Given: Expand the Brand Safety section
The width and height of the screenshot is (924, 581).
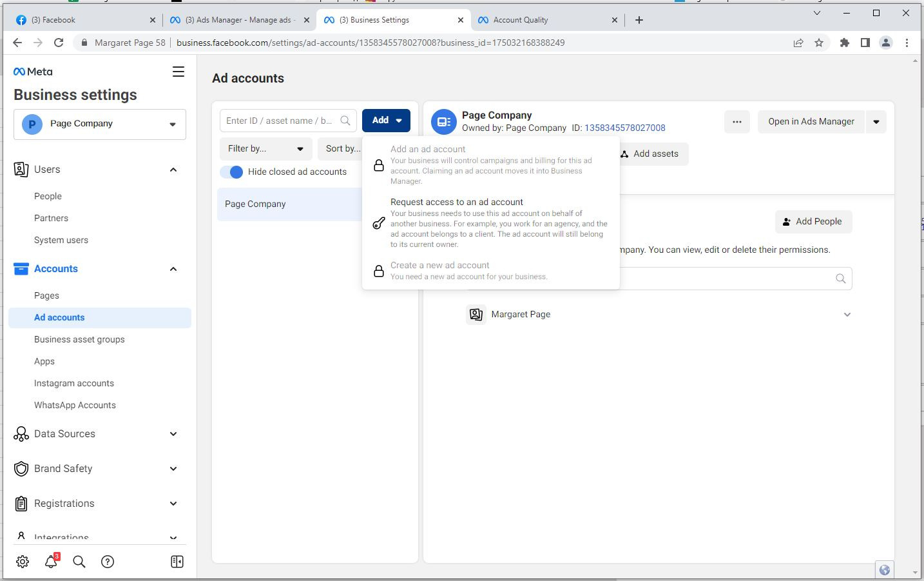Looking at the screenshot, I should (x=173, y=469).
